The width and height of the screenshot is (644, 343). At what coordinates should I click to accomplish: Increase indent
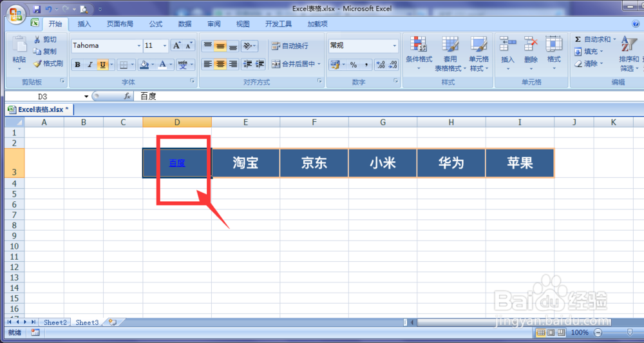coord(260,64)
